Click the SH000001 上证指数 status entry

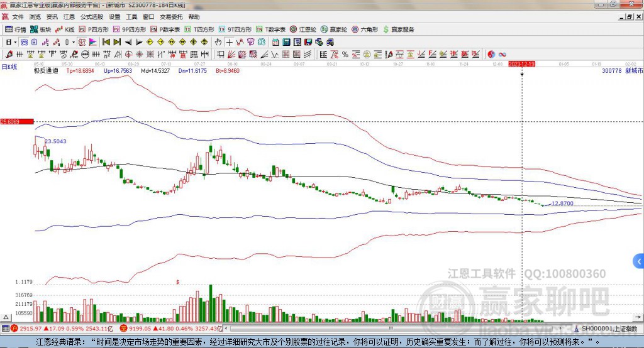click(606, 329)
